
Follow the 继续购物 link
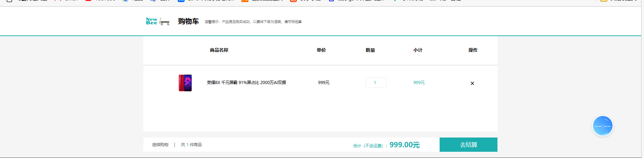(160, 145)
